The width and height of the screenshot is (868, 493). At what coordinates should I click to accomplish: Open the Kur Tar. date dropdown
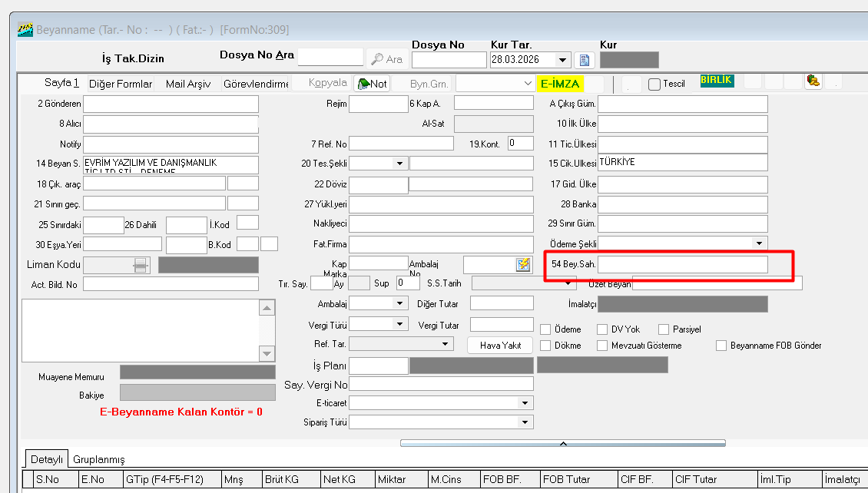tap(564, 60)
